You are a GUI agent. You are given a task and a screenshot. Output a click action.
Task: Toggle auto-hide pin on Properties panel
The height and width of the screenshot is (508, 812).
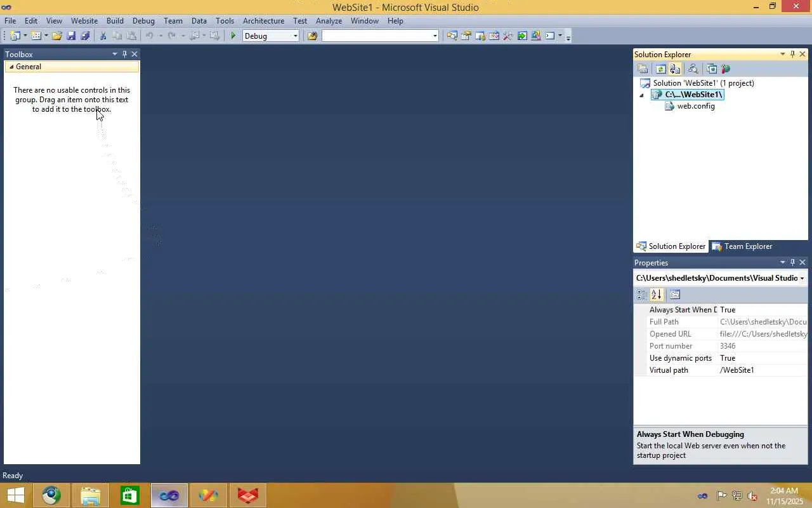[792, 262]
